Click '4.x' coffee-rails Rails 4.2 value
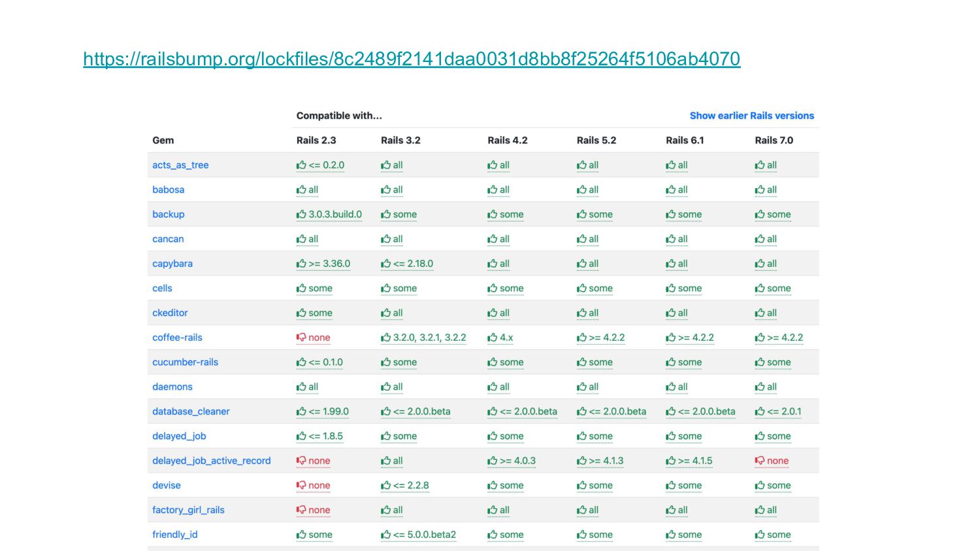Viewport: 980px width, 551px height. point(506,338)
